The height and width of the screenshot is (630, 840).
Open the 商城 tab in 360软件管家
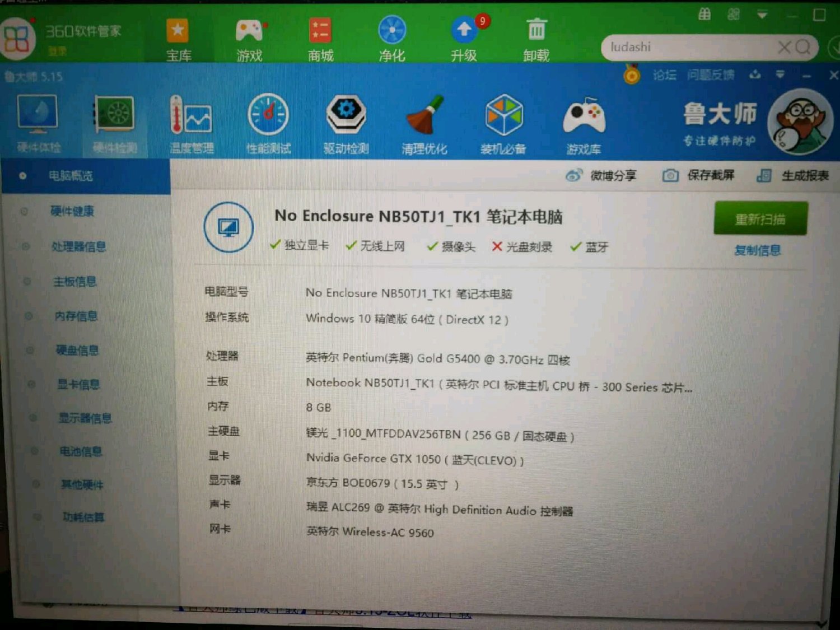tap(320, 39)
